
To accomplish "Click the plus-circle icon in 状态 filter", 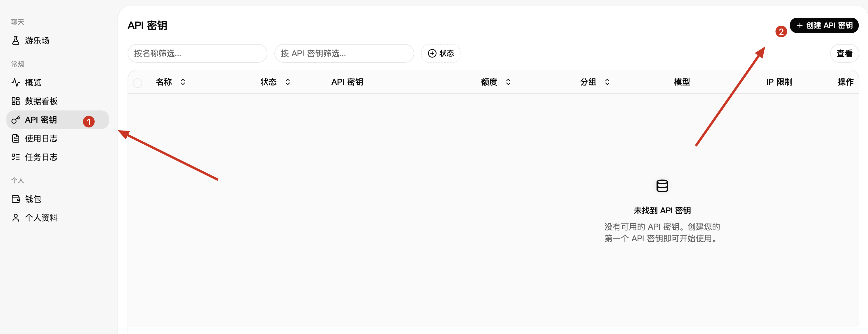I will coord(432,53).
